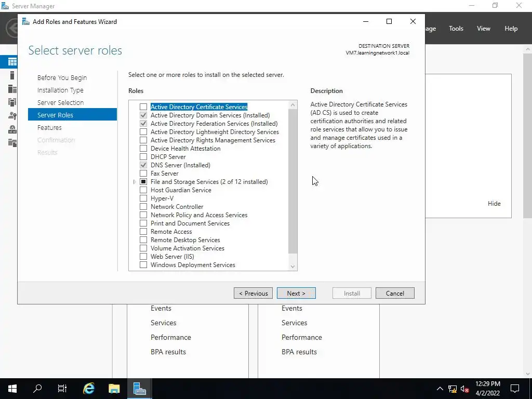Go to the Before You Begin step
This screenshot has width=532, height=399.
(x=62, y=78)
